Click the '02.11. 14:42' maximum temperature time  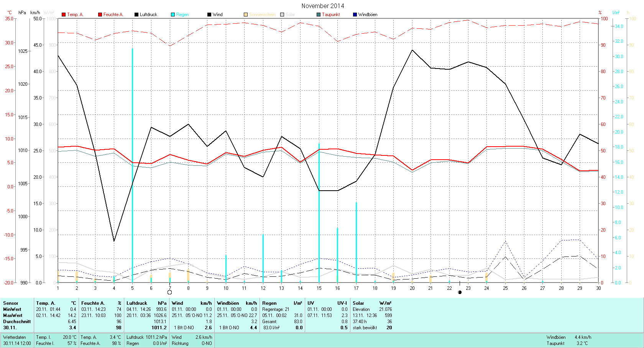(x=48, y=315)
